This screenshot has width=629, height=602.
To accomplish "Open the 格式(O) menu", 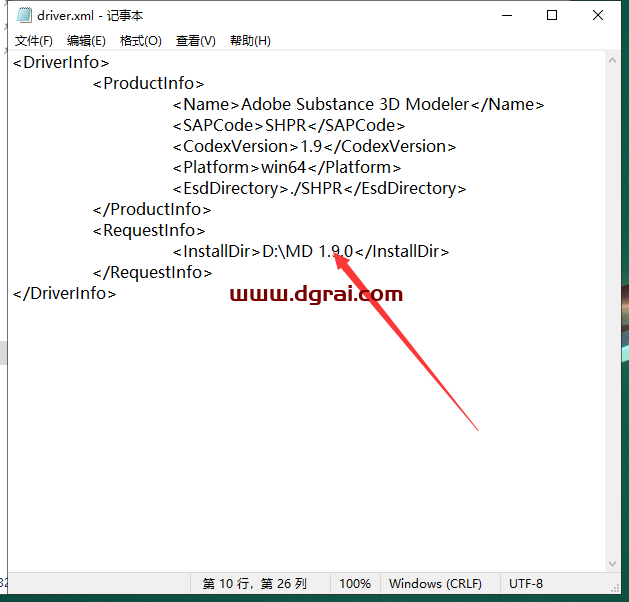I will (140, 41).
